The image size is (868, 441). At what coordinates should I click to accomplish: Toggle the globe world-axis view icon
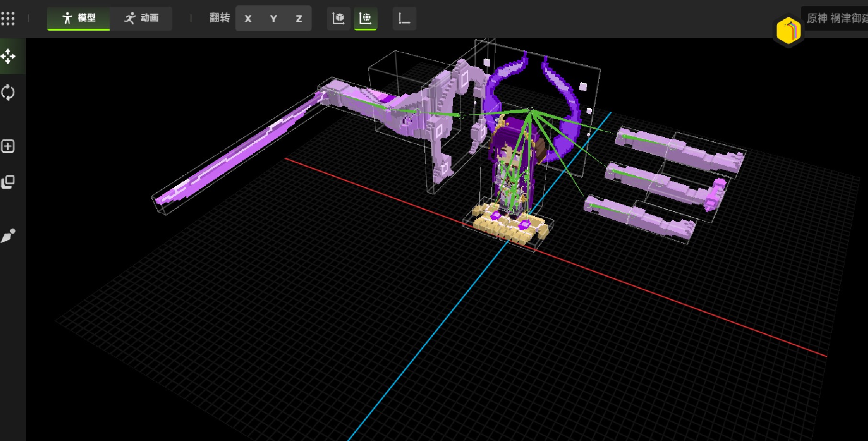click(365, 19)
